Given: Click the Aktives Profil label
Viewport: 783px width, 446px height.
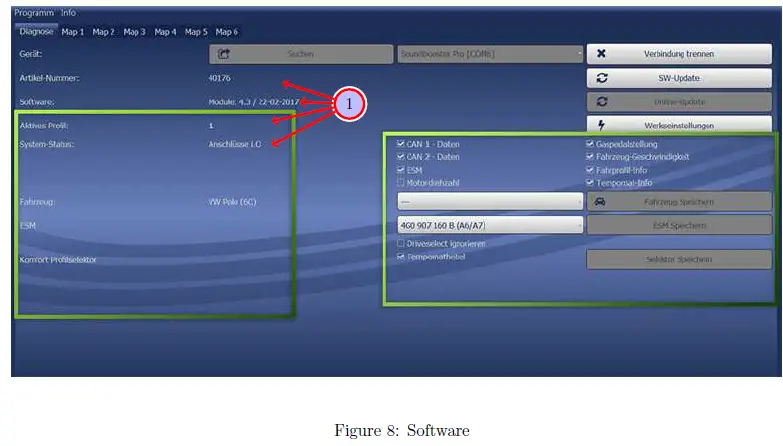Looking at the screenshot, I should [x=44, y=126].
